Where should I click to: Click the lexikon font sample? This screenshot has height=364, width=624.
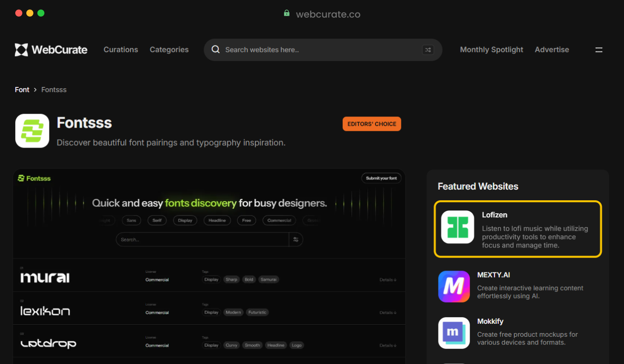pyautogui.click(x=45, y=311)
